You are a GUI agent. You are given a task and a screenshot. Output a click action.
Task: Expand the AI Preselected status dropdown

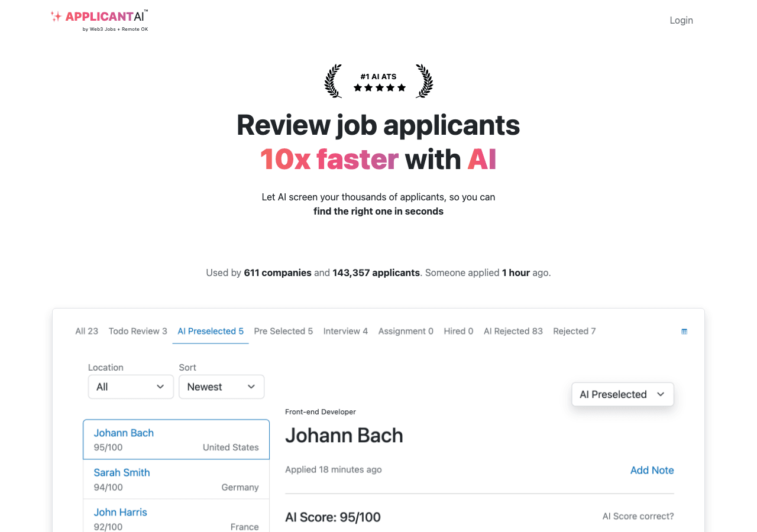[623, 394]
